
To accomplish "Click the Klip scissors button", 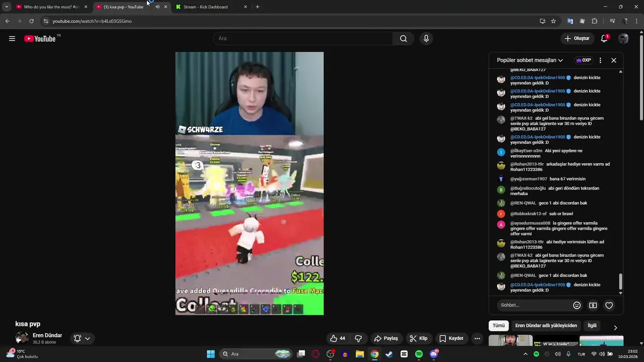I will point(419,338).
